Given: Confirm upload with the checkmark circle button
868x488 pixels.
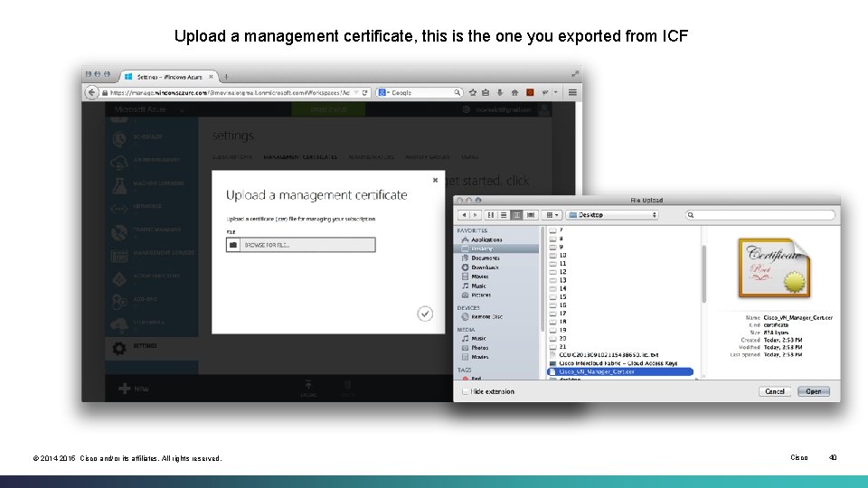Looking at the screenshot, I should (x=425, y=314).
